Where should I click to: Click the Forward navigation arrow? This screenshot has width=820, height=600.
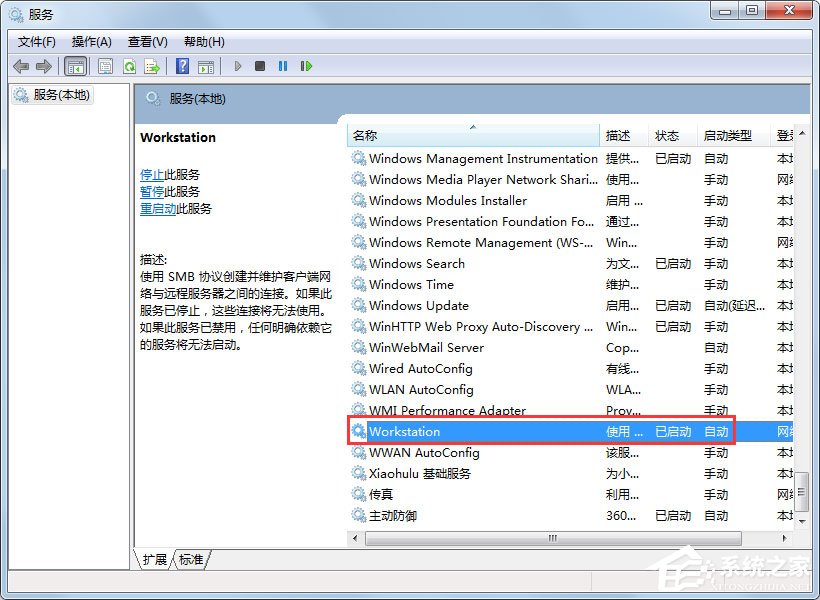[x=45, y=65]
